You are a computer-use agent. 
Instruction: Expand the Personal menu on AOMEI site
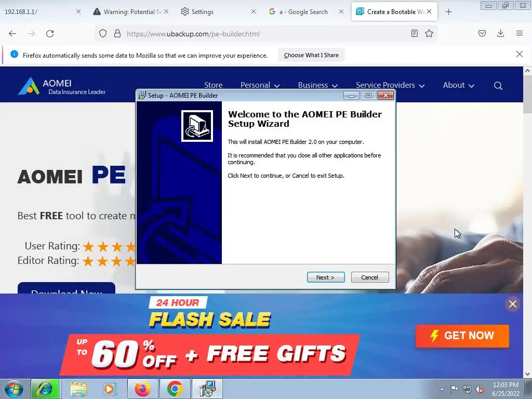(260, 85)
